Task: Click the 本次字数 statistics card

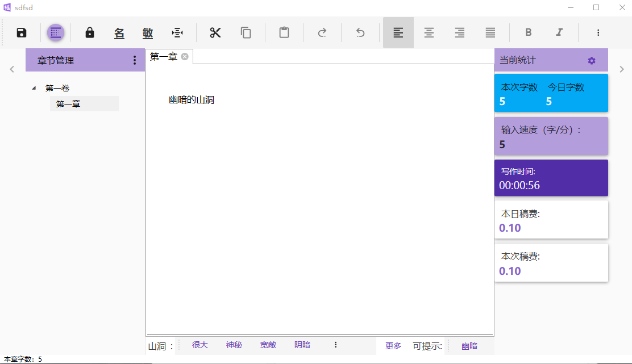Action: coord(551,93)
